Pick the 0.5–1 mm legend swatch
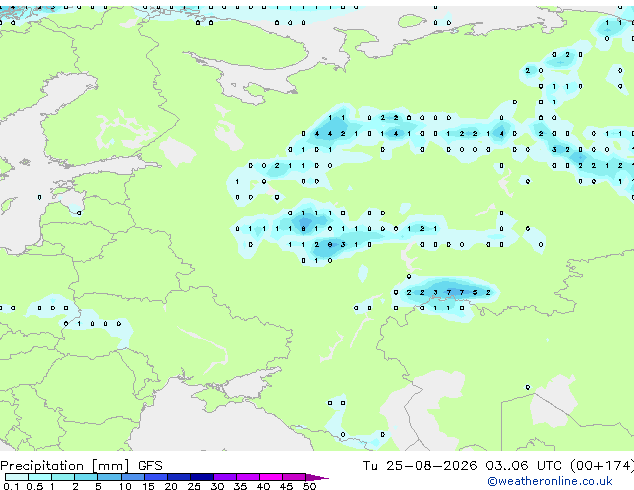The height and width of the screenshot is (490, 634). (40, 477)
